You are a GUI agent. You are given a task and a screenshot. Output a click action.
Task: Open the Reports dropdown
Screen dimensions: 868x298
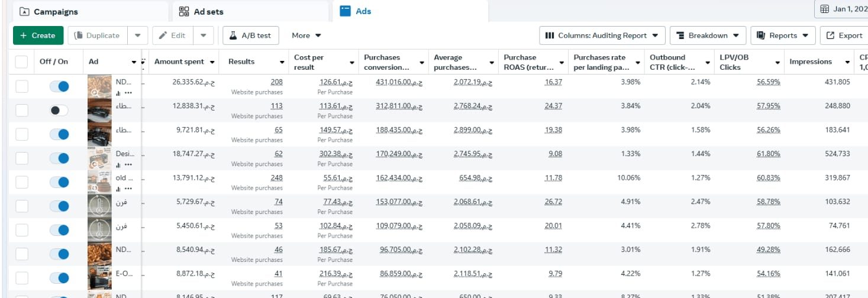[x=783, y=35]
